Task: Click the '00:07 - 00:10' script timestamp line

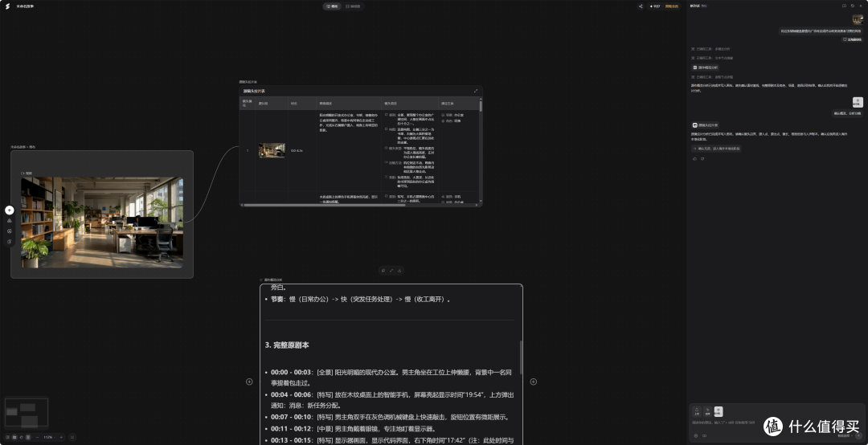Action: click(390, 418)
